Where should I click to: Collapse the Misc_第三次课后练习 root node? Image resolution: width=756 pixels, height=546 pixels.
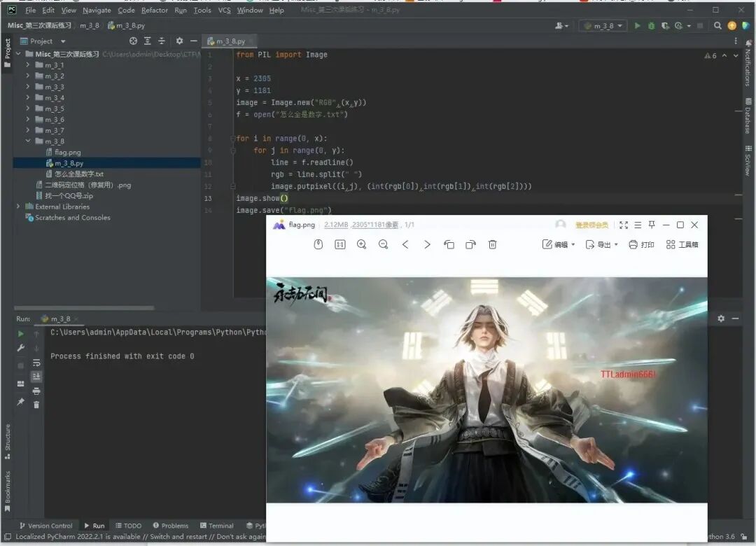tap(17, 54)
